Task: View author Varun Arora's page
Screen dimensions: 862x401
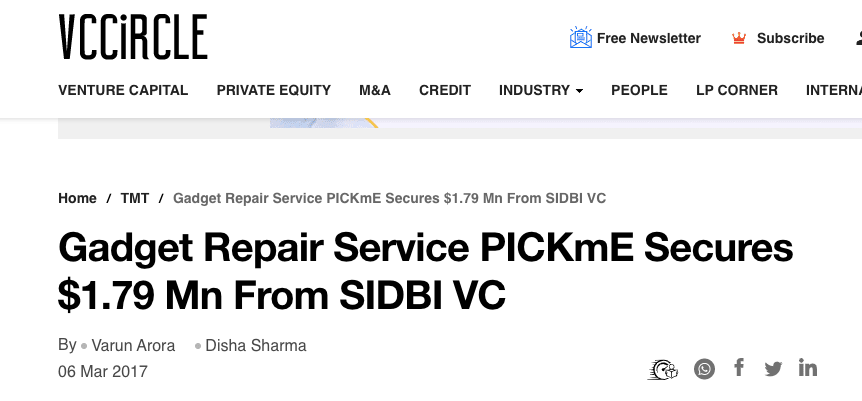Action: click(133, 345)
